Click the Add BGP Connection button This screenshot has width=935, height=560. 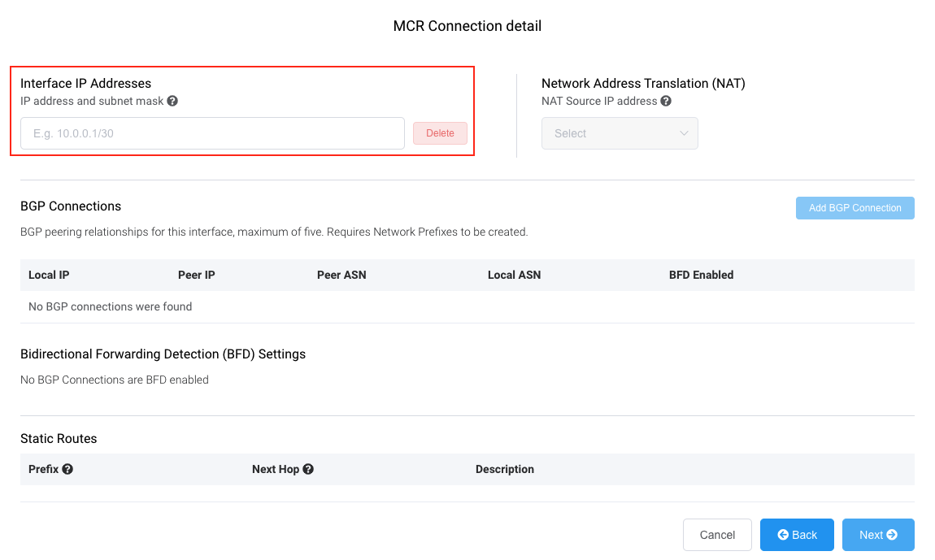point(855,208)
